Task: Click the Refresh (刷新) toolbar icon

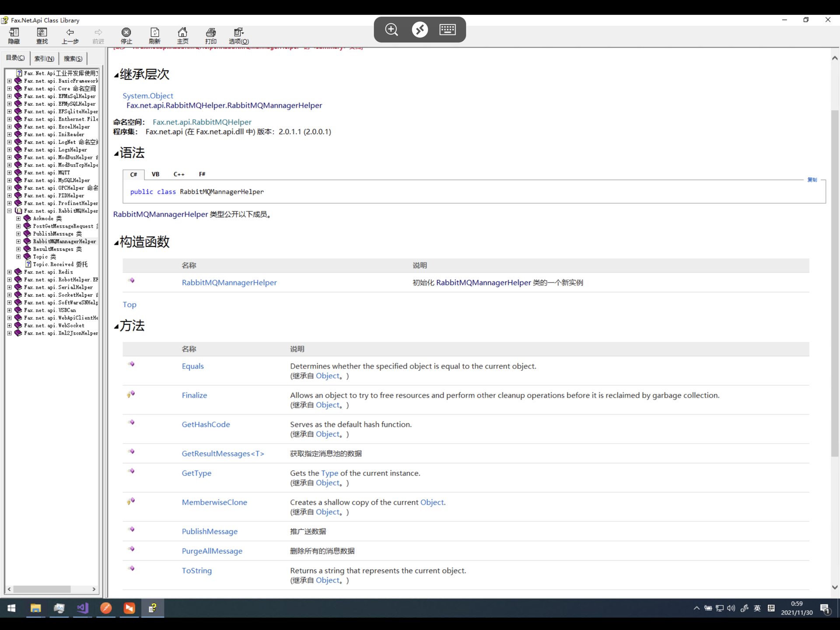Action: pyautogui.click(x=154, y=35)
